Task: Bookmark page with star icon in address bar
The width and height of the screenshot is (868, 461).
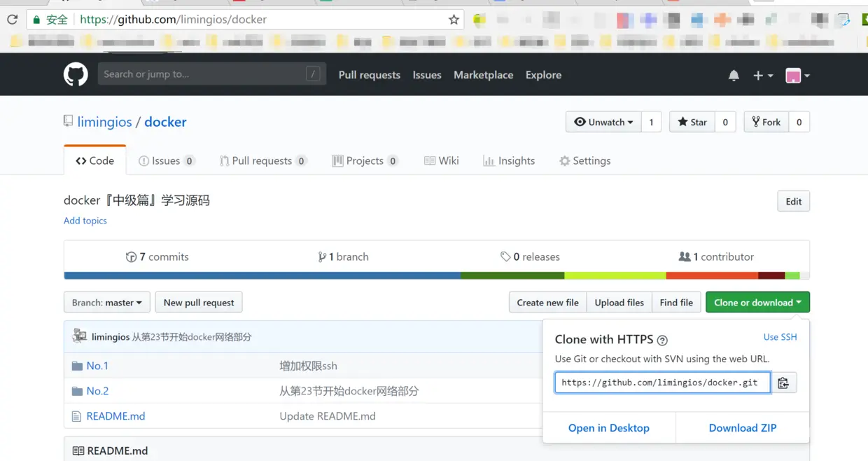Action: pos(454,20)
